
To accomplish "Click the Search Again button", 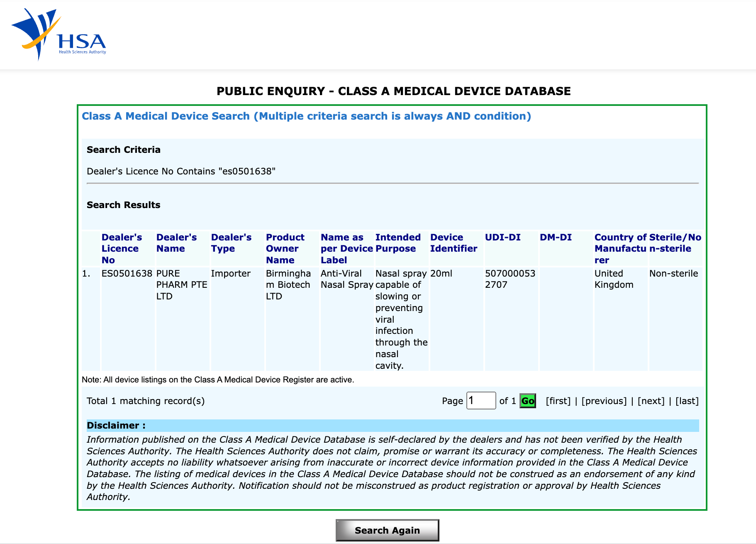I will pos(387,530).
